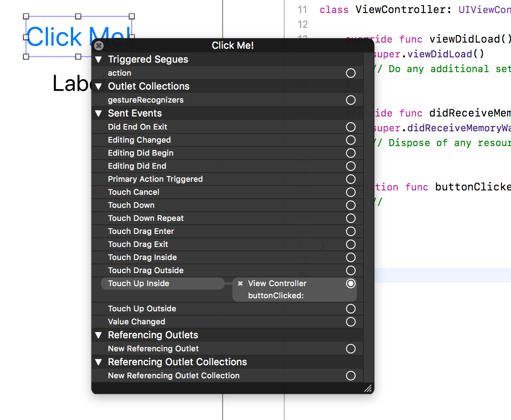The width and height of the screenshot is (511, 420).
Task: Click the connection circle for the action segue
Action: tap(351, 73)
